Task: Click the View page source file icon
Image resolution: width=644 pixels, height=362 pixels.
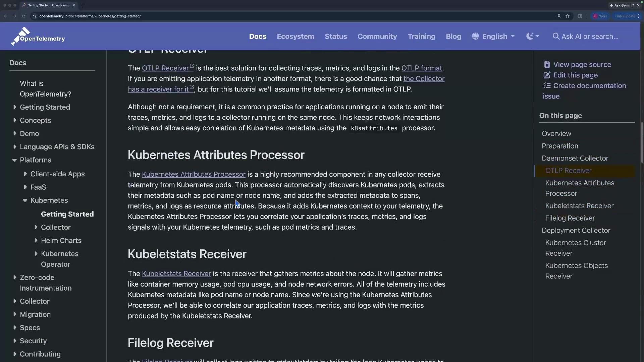Action: click(x=547, y=64)
